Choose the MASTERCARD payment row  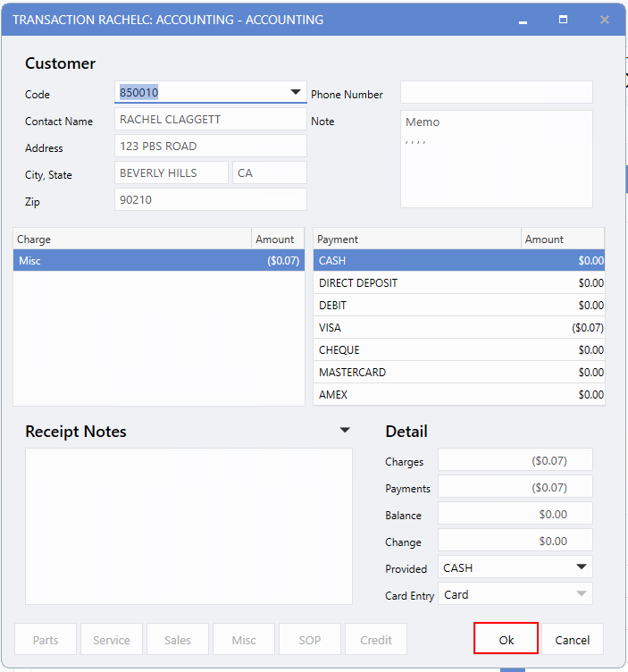pos(459,373)
